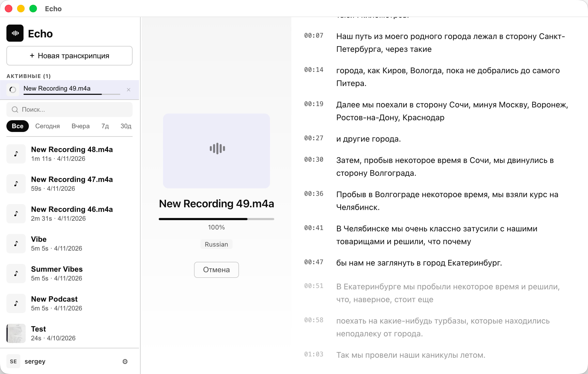The image size is (588, 374).
Task: Select the Summer Vibes music note icon
Action: pos(16,273)
